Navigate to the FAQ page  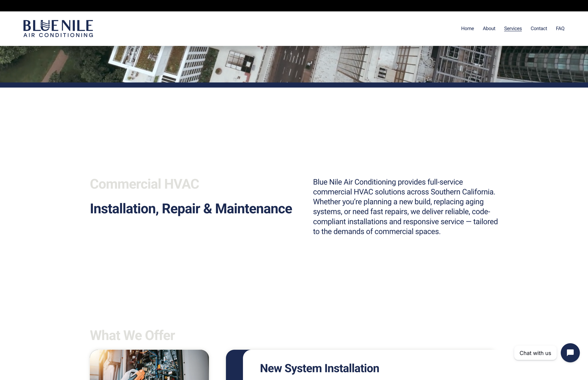[x=560, y=28]
